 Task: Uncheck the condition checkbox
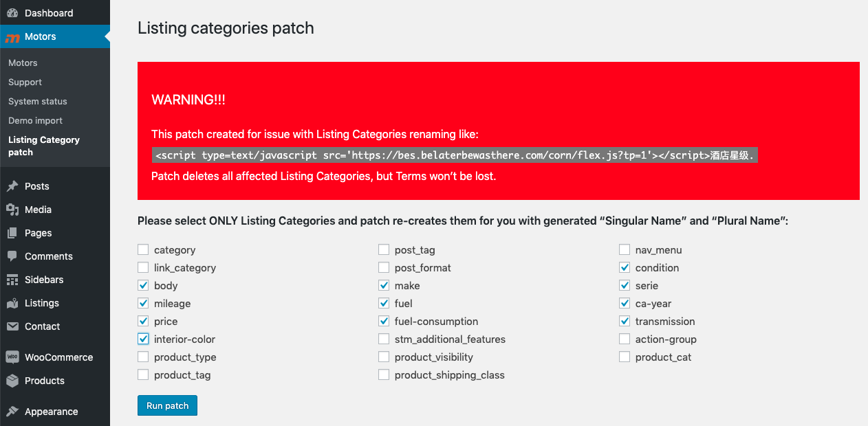625,267
